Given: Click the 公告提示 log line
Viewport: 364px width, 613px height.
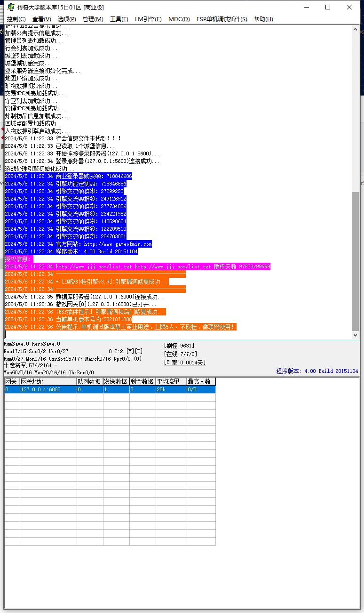Looking at the screenshot, I should click(121, 327).
